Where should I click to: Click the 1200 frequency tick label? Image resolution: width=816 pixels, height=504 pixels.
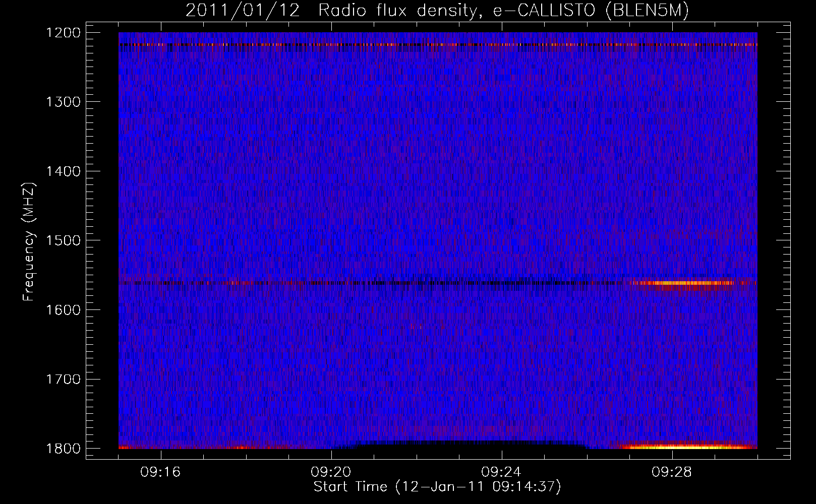(x=63, y=33)
